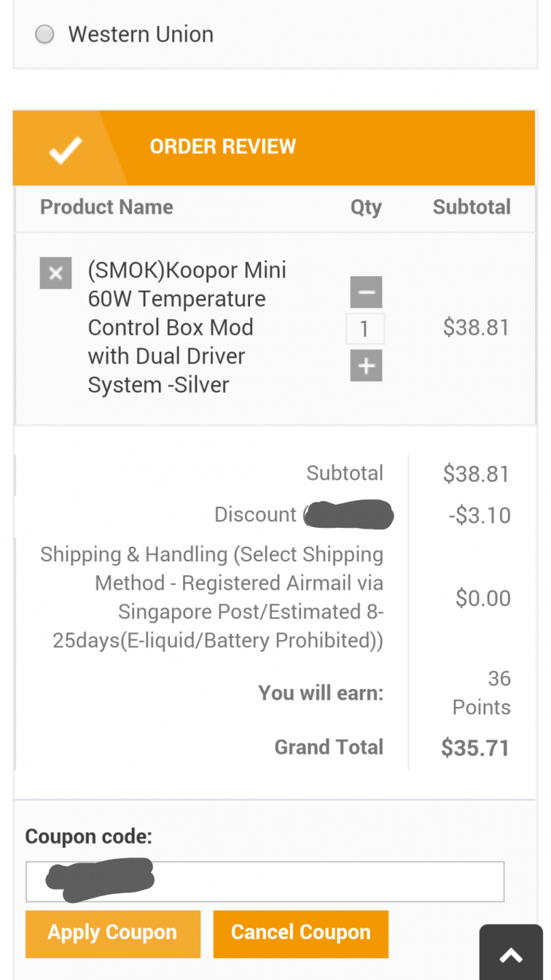Focus the Coupon code text field

point(264,881)
